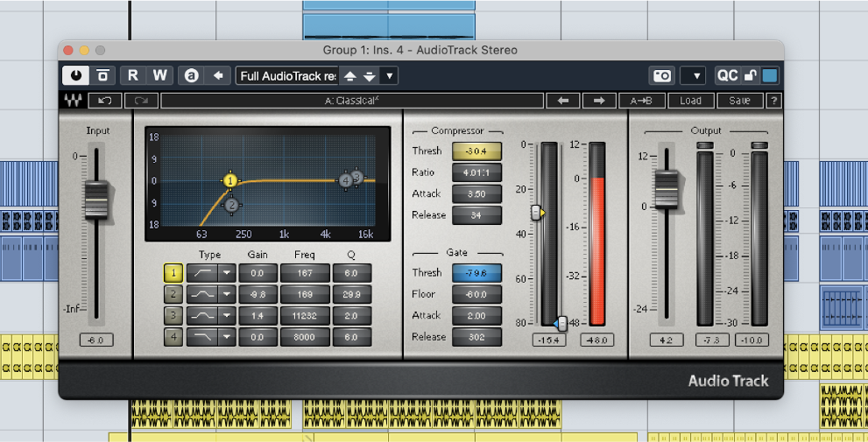Open the A: Classical preset menu
The image size is (868, 442).
tap(352, 101)
